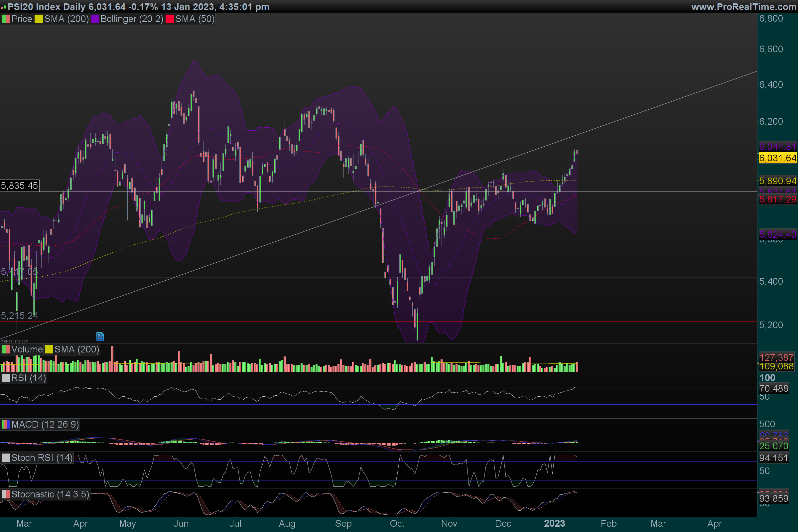Select the MACD (12 26 9) indicator label
The image size is (798, 532).
[x=45, y=425]
